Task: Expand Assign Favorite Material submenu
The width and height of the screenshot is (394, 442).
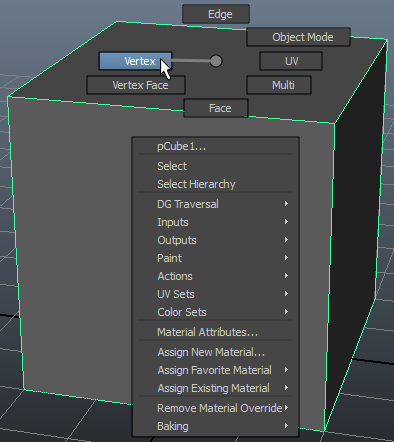Action: point(215,370)
